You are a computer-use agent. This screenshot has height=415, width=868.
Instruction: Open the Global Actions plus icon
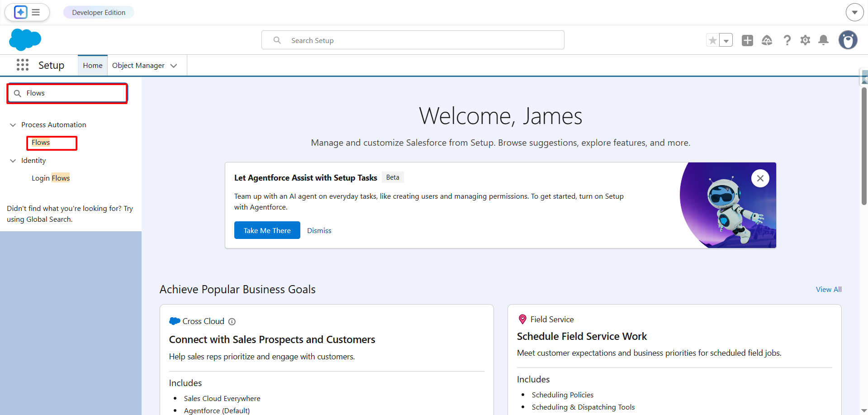[x=747, y=40]
